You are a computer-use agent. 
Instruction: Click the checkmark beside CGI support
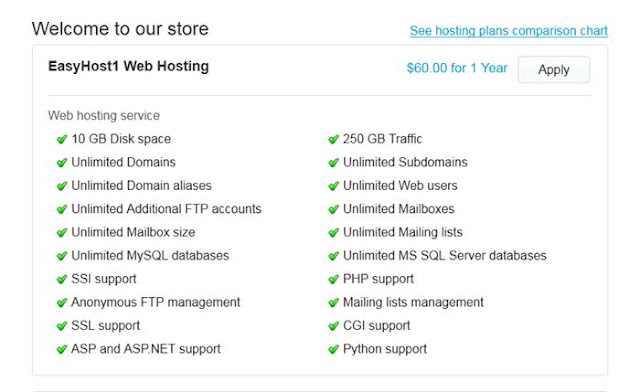point(333,326)
